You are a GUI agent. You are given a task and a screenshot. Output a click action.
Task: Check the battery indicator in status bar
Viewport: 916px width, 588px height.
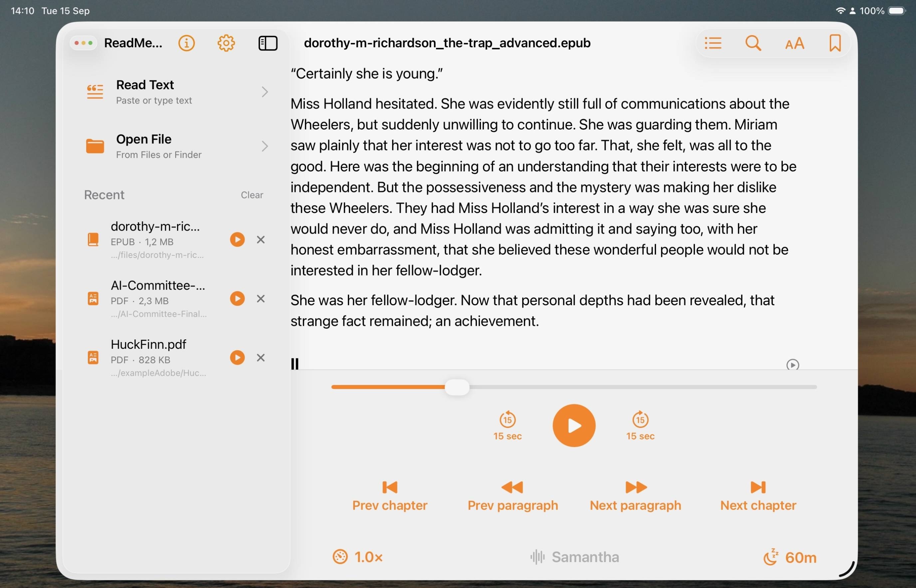pyautogui.click(x=896, y=11)
